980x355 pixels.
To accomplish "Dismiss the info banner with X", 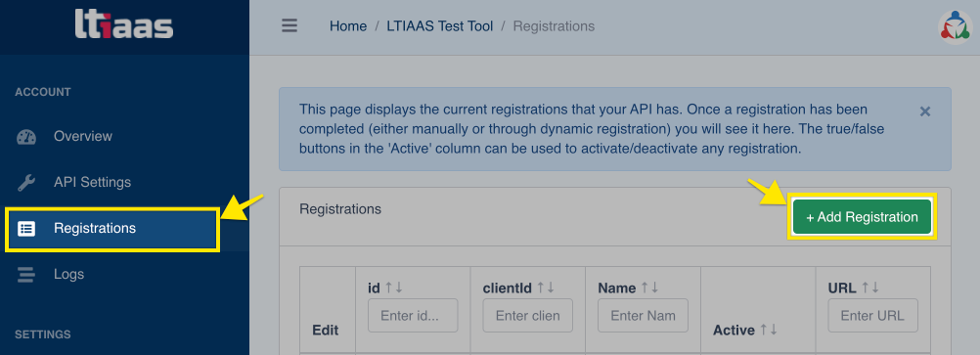I will 925,111.
